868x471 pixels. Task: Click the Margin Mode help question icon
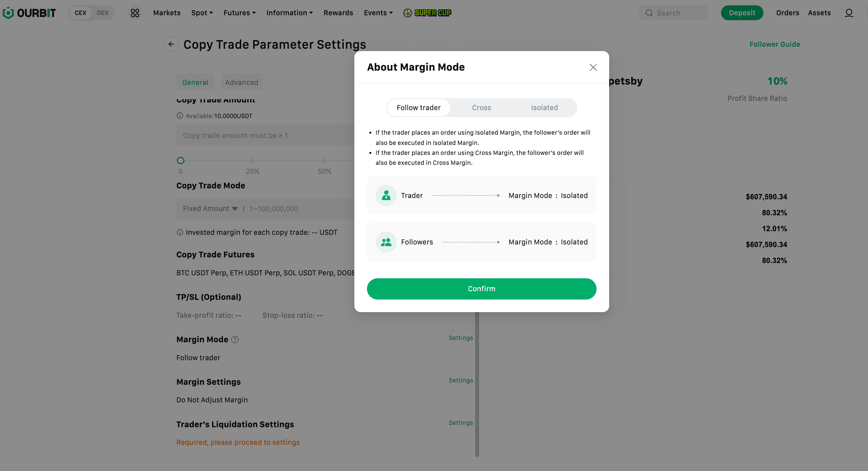(x=235, y=340)
